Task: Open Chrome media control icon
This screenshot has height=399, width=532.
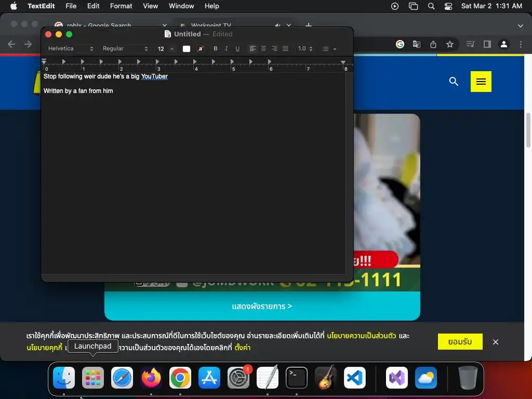Action: click(470, 44)
